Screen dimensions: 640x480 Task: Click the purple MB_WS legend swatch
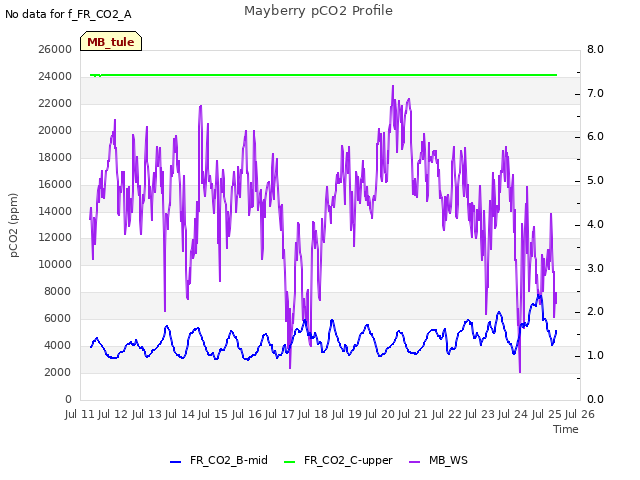(414, 462)
